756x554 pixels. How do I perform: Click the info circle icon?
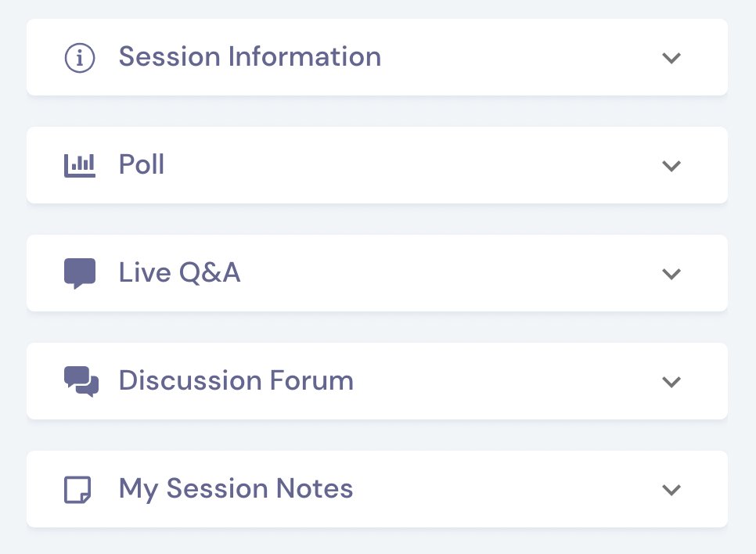click(80, 58)
